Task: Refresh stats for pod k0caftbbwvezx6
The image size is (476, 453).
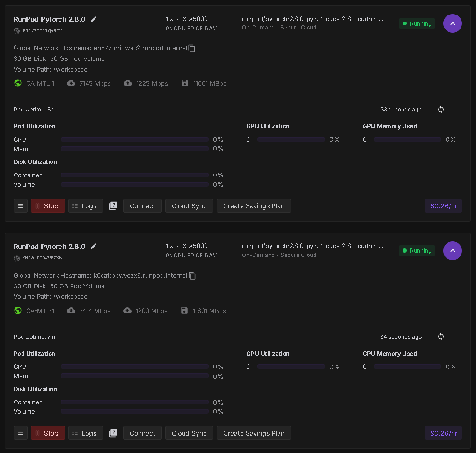Action: (441, 336)
